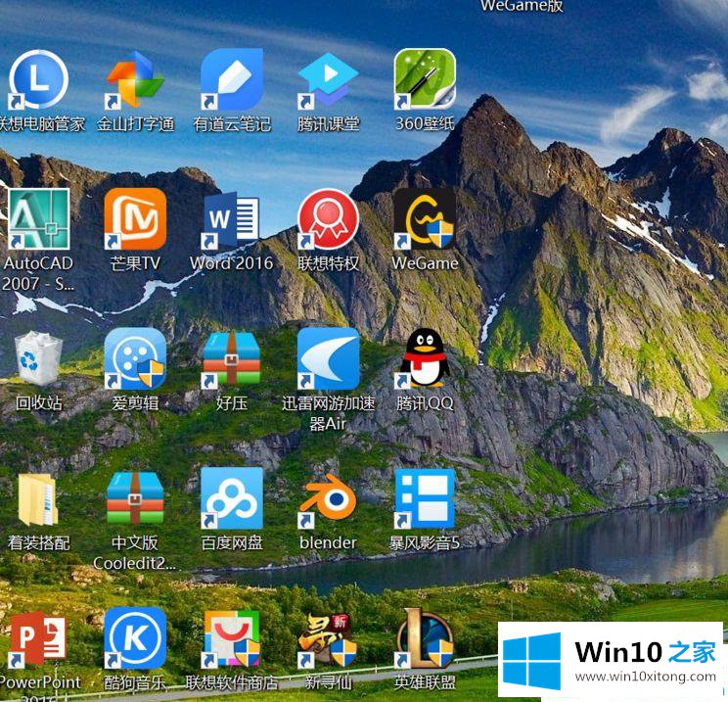Open the 腾讯QQ penguin icon
This screenshot has width=728, height=702.
click(x=425, y=358)
